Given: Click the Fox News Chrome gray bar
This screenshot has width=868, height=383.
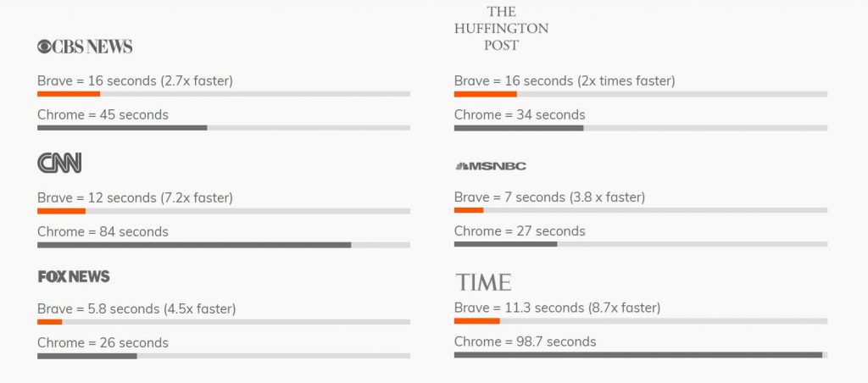Looking at the screenshot, I should tap(87, 356).
